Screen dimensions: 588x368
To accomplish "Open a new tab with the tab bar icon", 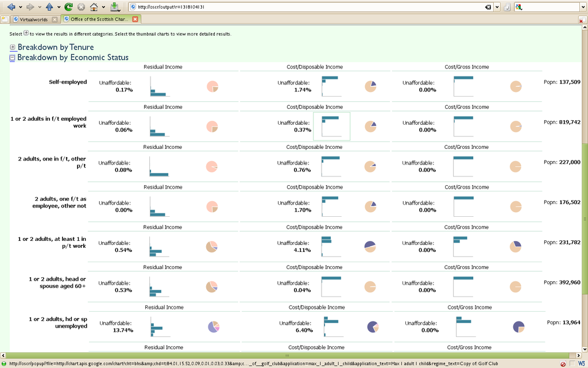I will click(x=5, y=19).
